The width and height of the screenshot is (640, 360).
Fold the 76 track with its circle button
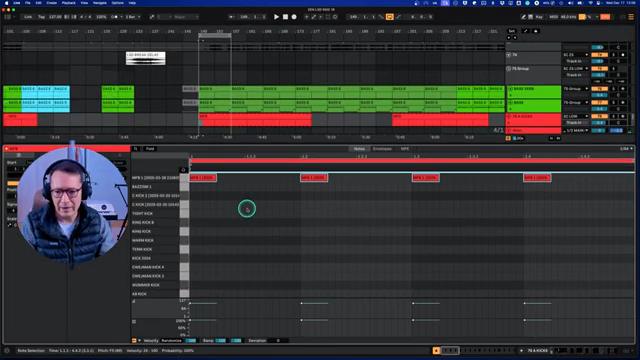point(509,55)
